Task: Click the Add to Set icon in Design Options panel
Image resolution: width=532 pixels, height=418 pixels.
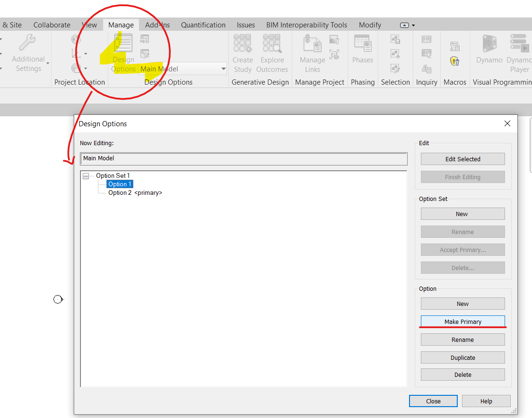Action: [145, 39]
